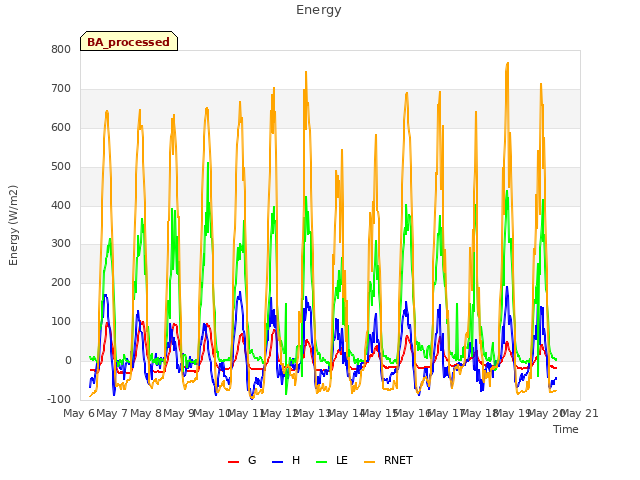Click the LE peak near 500 on May 10
The height and width of the screenshot is (480, 640).
pos(208,163)
